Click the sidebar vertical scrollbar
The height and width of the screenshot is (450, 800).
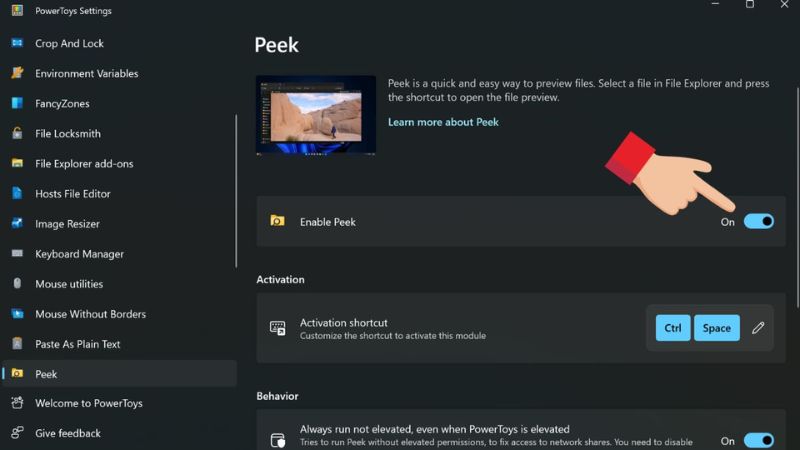236,190
